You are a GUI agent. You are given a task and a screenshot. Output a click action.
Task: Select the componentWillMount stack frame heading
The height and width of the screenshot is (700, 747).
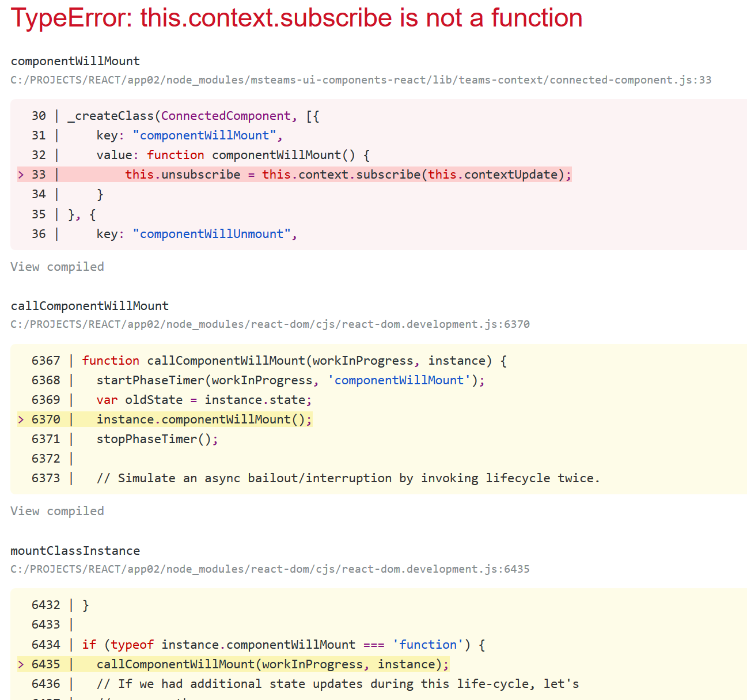pyautogui.click(x=75, y=60)
